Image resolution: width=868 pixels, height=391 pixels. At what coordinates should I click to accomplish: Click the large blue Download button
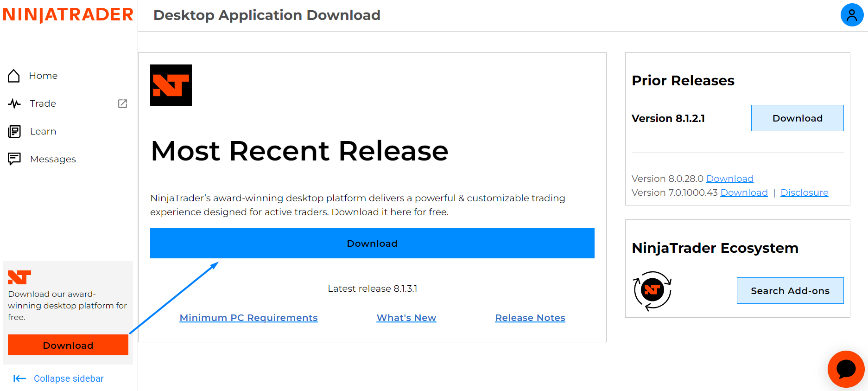coord(372,243)
